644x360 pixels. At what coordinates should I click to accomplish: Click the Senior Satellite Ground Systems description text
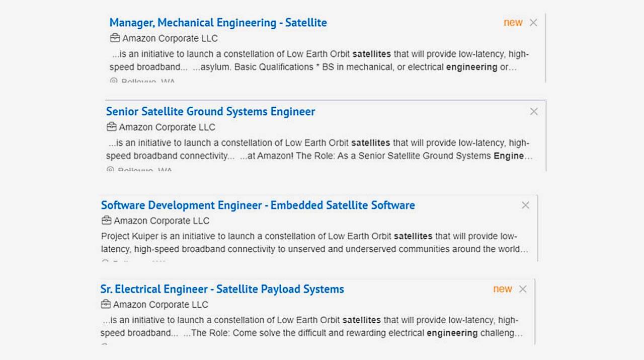click(x=319, y=149)
